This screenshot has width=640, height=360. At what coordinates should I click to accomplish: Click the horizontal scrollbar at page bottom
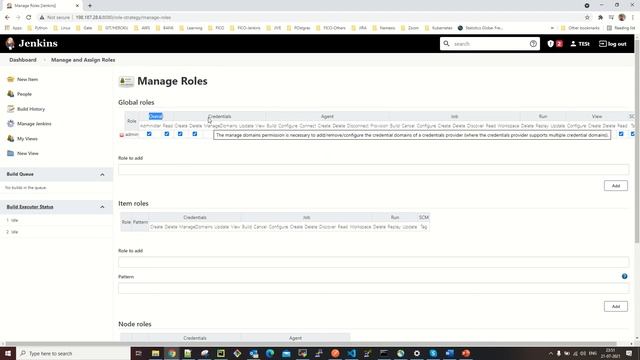pyautogui.click(x=310, y=344)
